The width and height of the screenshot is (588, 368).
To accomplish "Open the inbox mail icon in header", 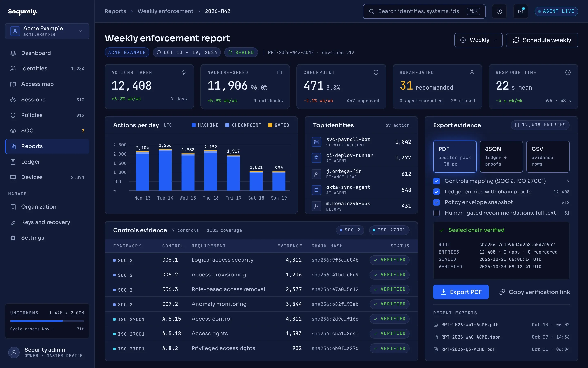I will (x=520, y=11).
